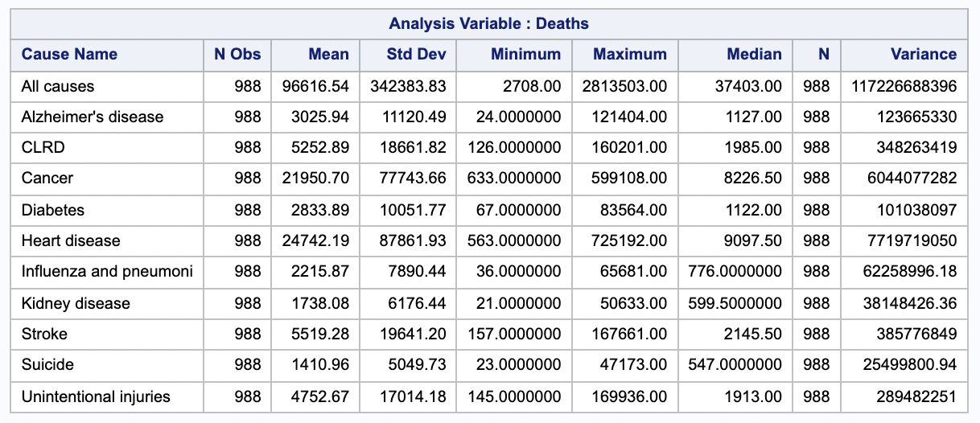Click the Heart disease median 9097.50

[753, 240]
